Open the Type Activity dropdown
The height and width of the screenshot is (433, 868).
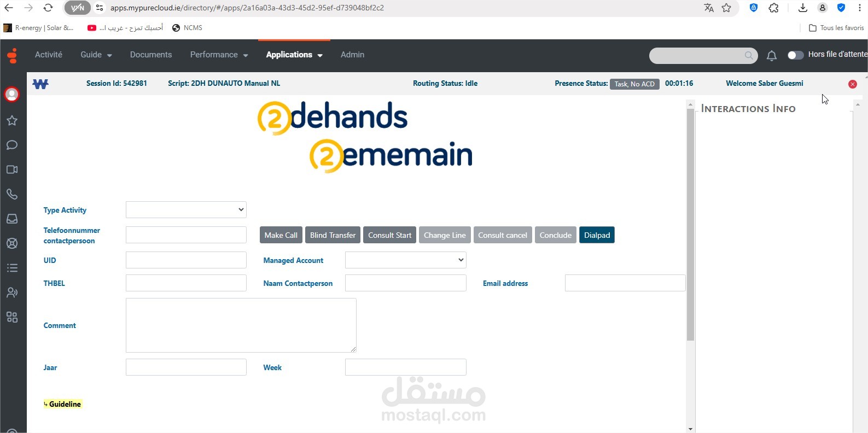click(186, 209)
